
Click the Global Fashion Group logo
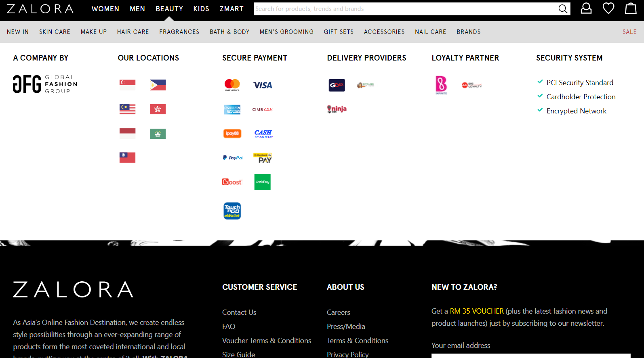pyautogui.click(x=45, y=84)
